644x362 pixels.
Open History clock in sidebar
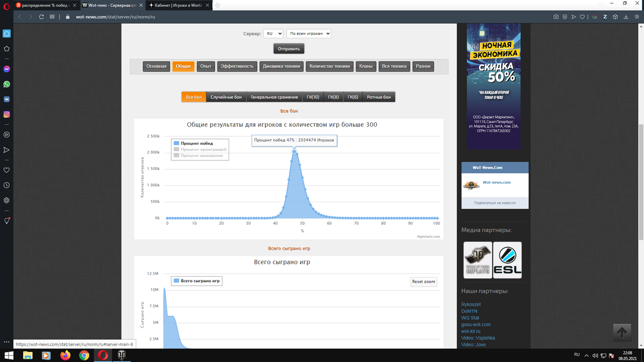click(x=6, y=185)
